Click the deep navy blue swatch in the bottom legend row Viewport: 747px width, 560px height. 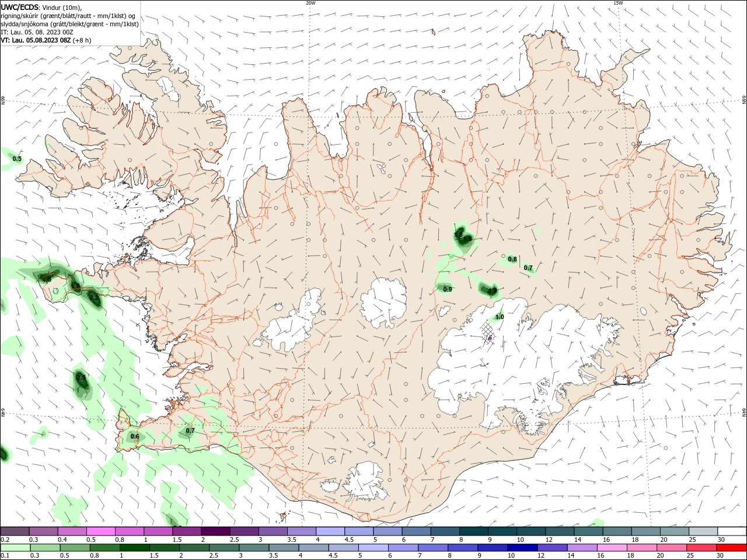pos(522,548)
